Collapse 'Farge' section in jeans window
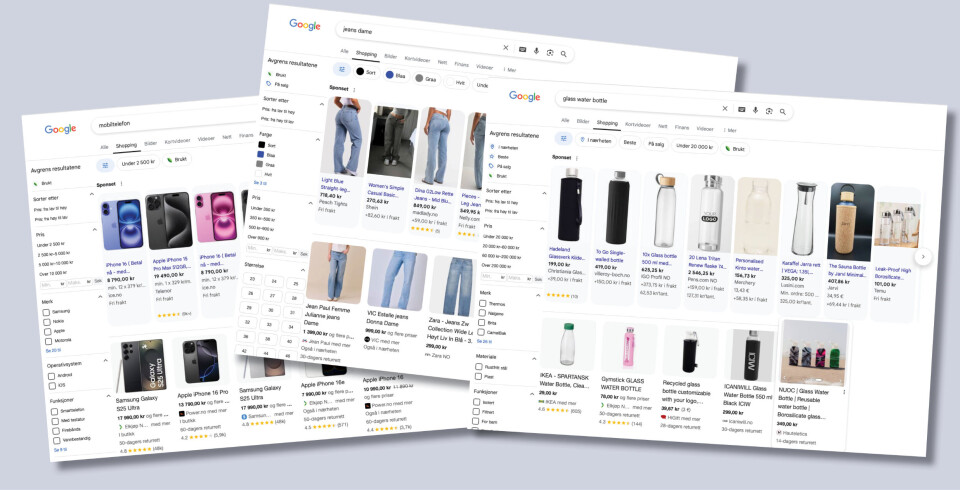 (318, 140)
